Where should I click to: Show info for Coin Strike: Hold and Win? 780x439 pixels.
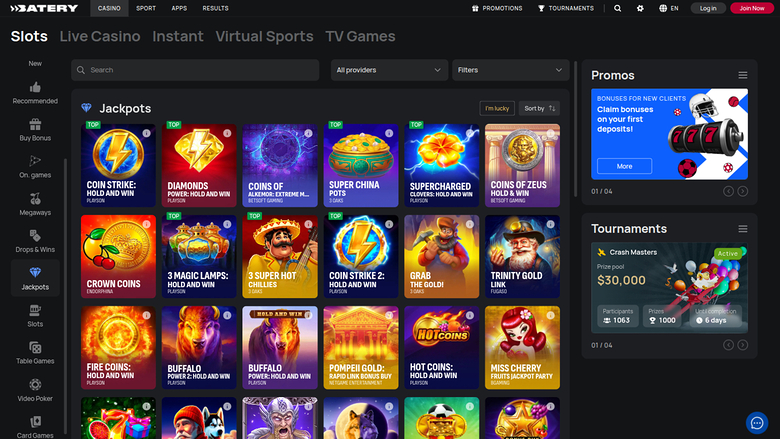tap(146, 133)
